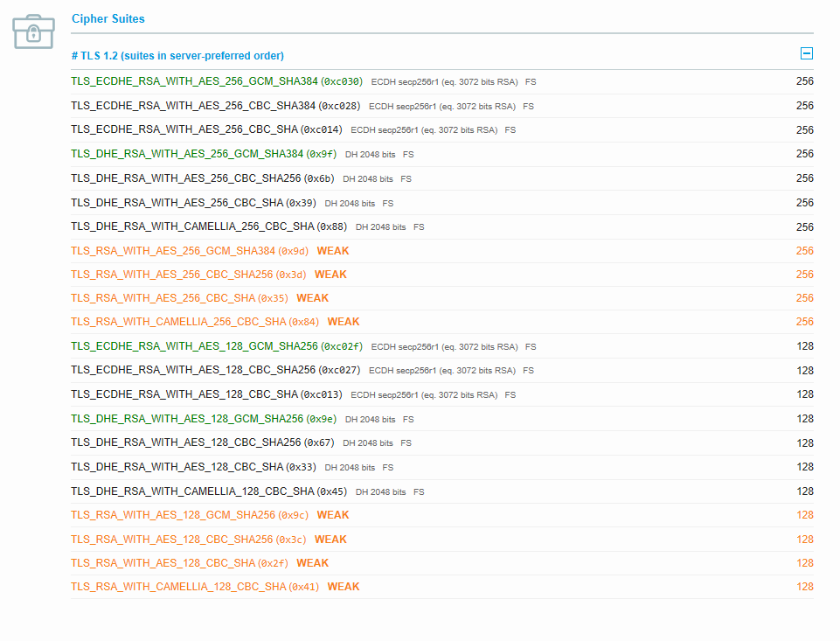This screenshot has height=641, width=840.
Task: Click ECDH secp256r1 details on the 0xc030 row
Action: pyautogui.click(x=445, y=82)
